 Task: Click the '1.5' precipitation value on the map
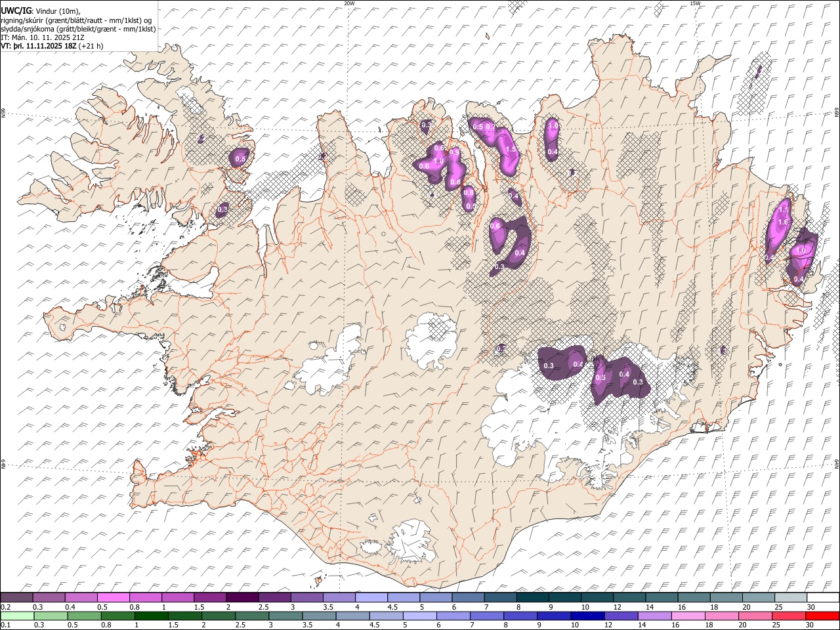click(x=511, y=150)
